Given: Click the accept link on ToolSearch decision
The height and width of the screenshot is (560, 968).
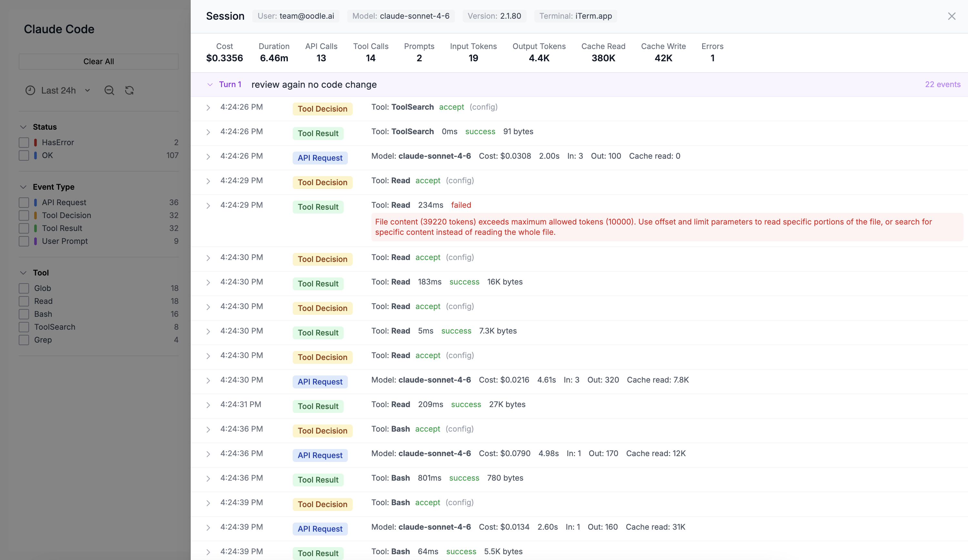Looking at the screenshot, I should point(451,107).
